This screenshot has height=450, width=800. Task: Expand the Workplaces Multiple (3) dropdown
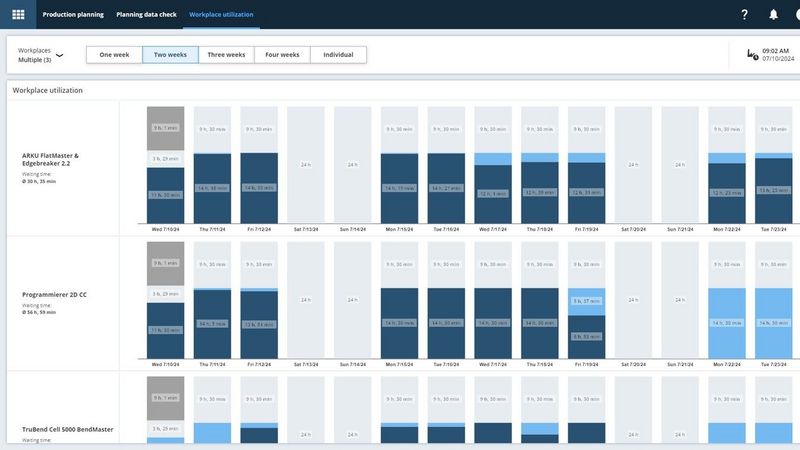tap(59, 56)
